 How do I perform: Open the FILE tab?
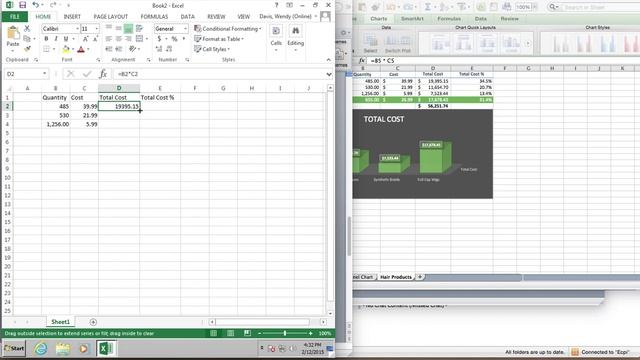point(15,16)
